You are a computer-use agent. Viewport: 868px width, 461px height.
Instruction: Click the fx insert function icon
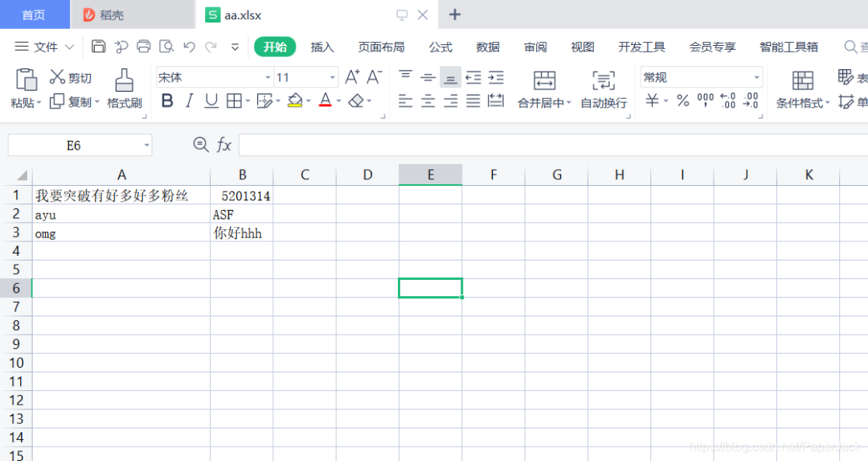click(x=223, y=145)
